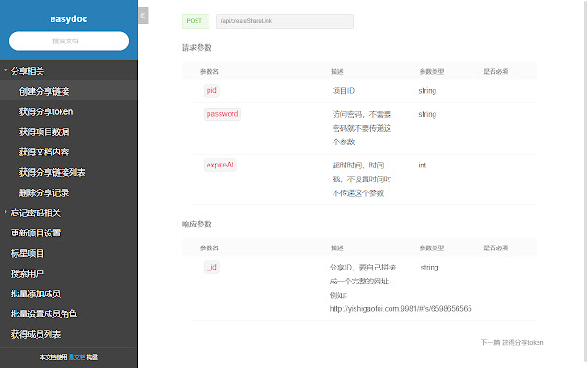Select 获得分享token in the sidebar
Image resolution: width=588 pixels, height=368 pixels.
point(46,111)
